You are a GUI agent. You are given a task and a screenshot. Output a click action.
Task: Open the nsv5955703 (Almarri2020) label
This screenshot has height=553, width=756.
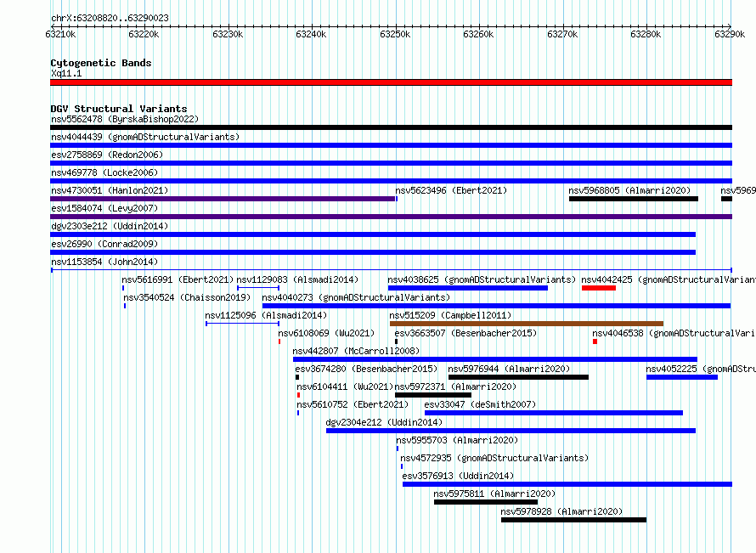coord(457,440)
